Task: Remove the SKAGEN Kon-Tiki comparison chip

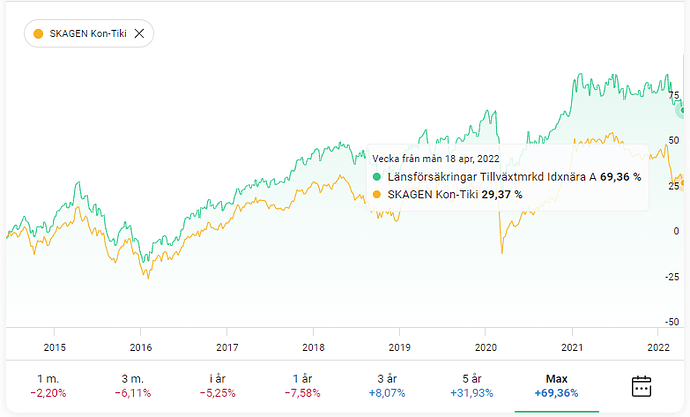Action: (x=139, y=33)
